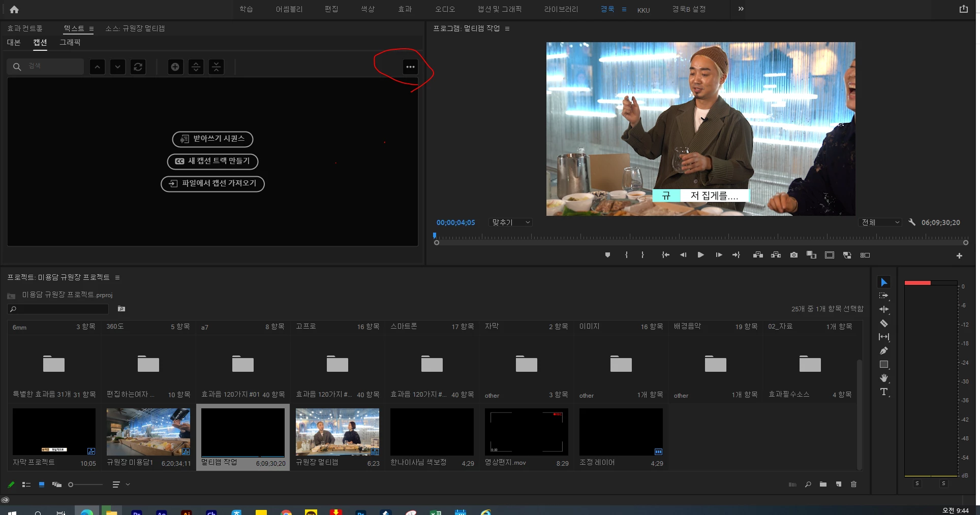Click 파일에서 캡션 가져오기 button

[x=212, y=183]
